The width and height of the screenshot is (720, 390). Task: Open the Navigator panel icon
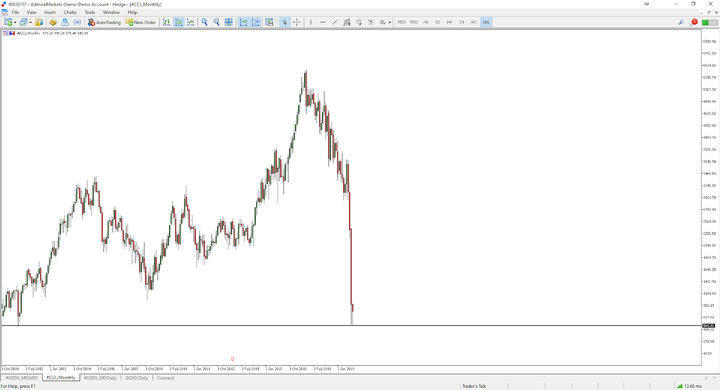pos(65,22)
